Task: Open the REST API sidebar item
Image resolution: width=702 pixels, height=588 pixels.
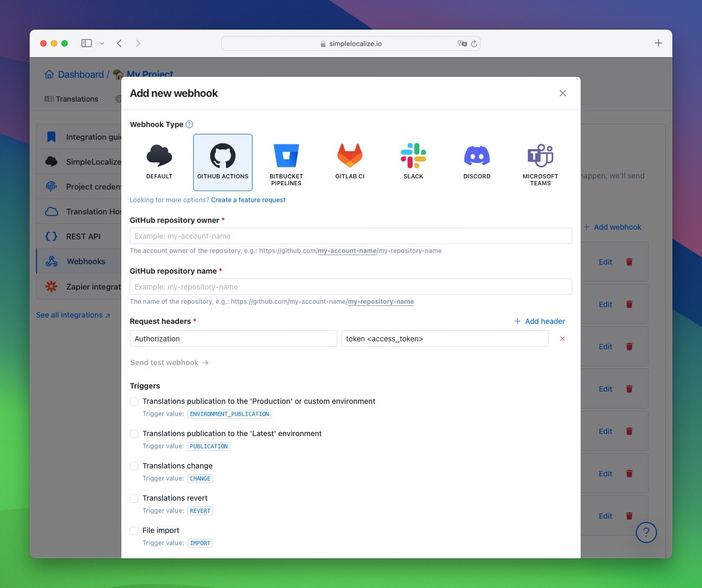Action: (x=79, y=237)
